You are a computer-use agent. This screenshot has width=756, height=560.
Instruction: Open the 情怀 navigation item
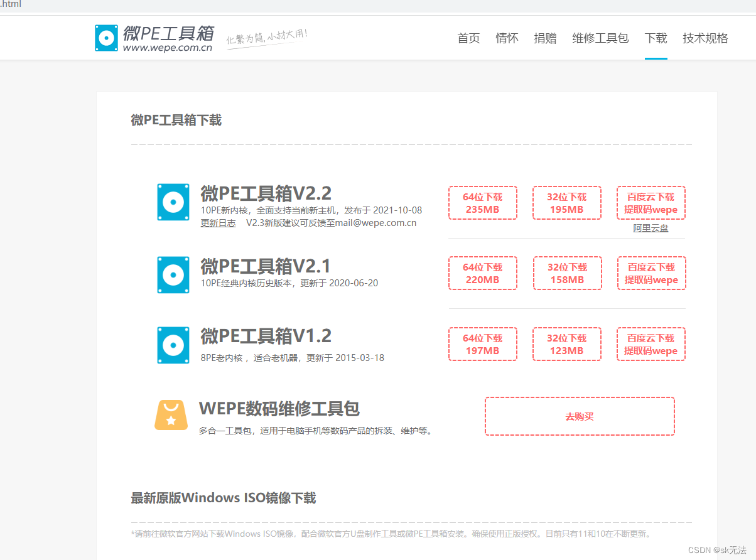tap(507, 38)
